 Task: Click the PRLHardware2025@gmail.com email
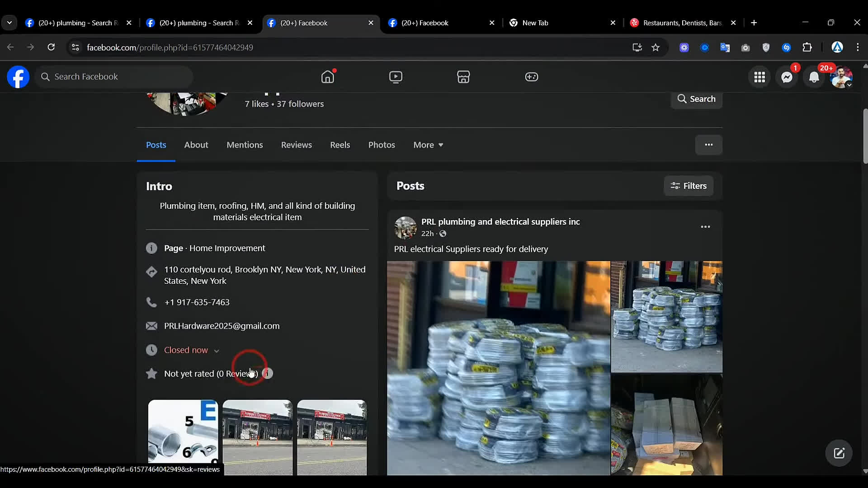(x=222, y=326)
